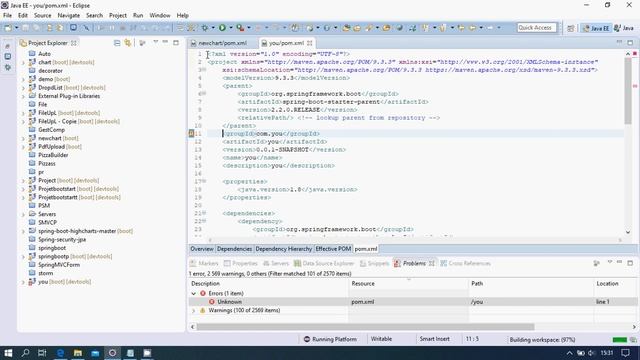This screenshot has height=360, width=640.
Task: Click the editor vertical scrollbar
Action: pos(628,91)
